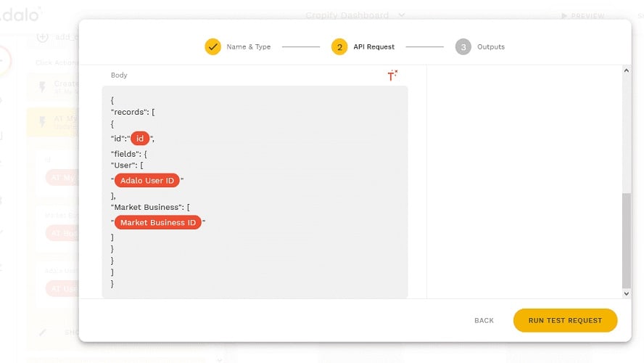Click the API Request step label
644x363 pixels.
373,47
